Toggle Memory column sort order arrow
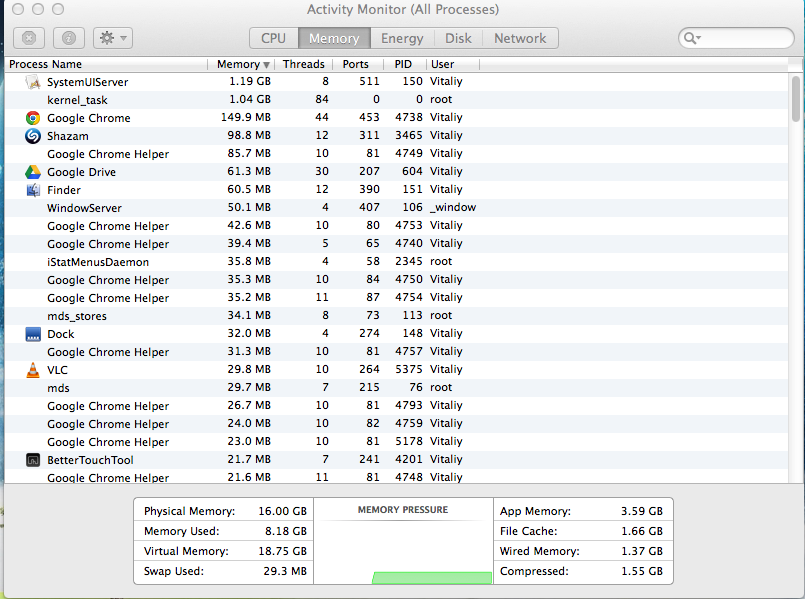Viewport: 805px width, 599px height. (x=266, y=65)
